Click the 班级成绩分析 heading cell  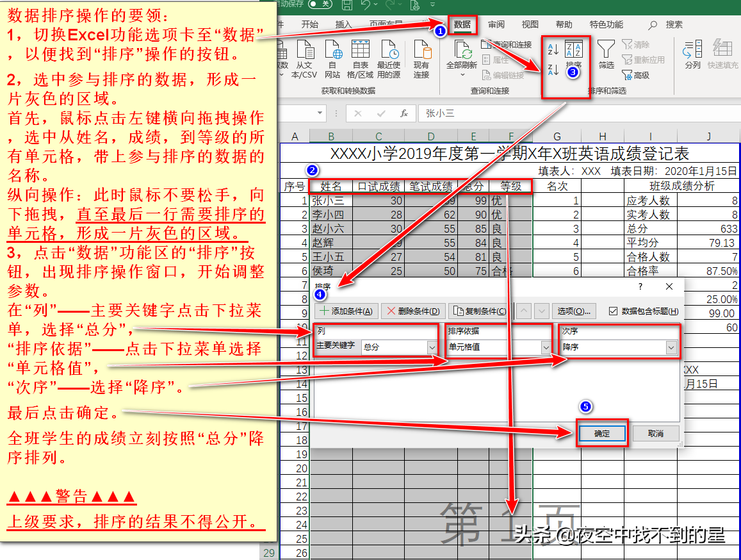tap(682, 186)
